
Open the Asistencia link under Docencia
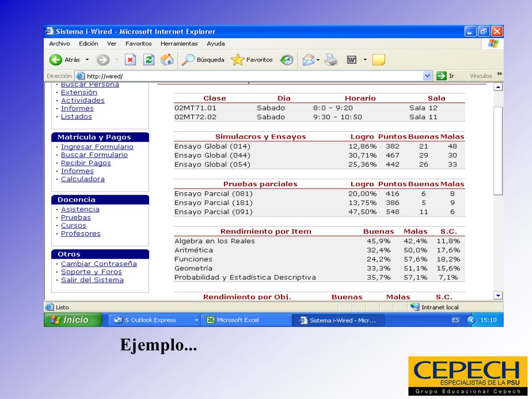80,209
